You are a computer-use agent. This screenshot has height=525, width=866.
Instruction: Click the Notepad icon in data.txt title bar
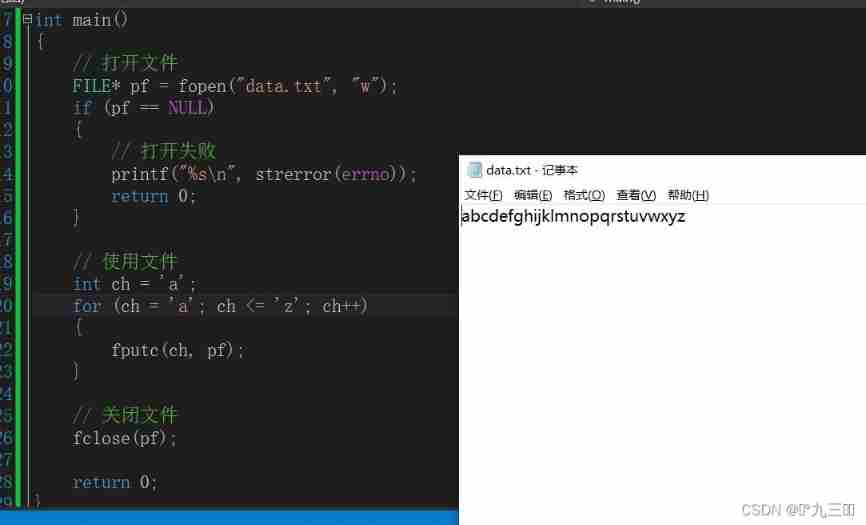tap(474, 169)
